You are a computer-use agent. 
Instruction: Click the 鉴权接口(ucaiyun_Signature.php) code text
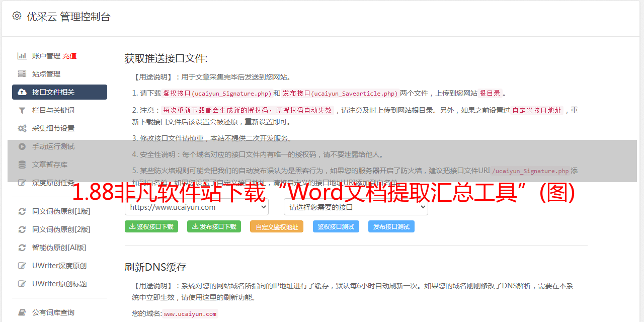click(217, 93)
